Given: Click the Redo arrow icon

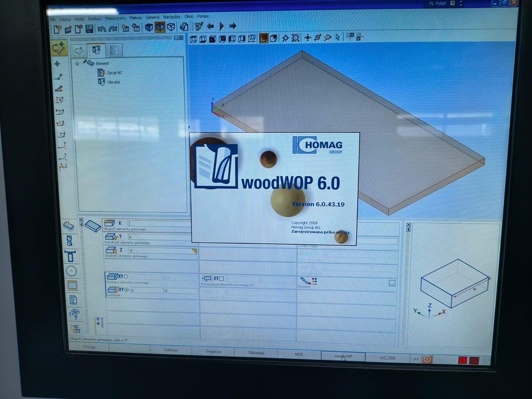Looking at the screenshot, I should pos(113,28).
